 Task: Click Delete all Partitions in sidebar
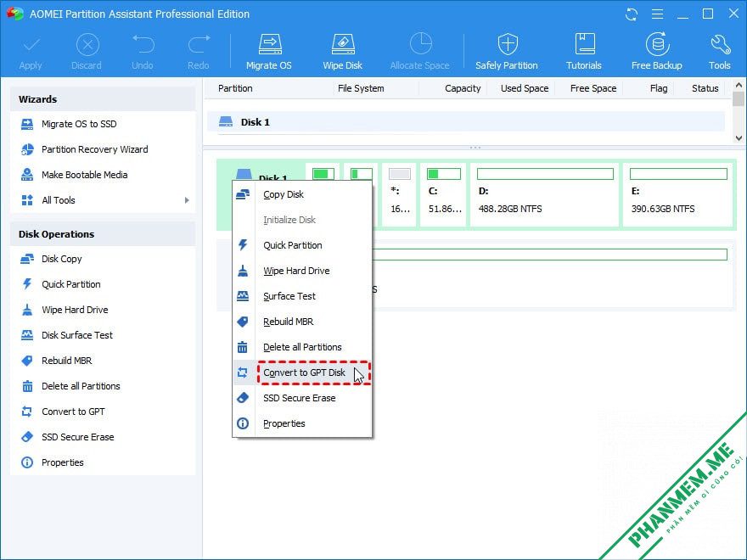click(103, 386)
